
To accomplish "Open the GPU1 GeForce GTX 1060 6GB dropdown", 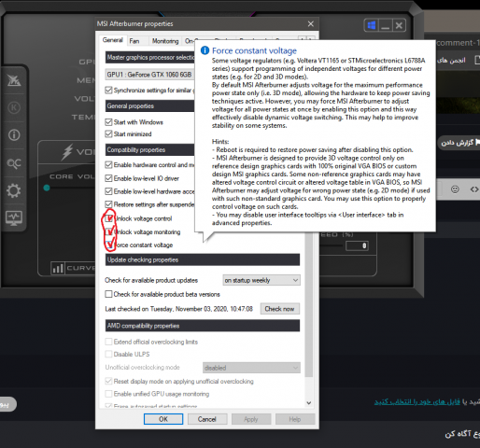I will point(149,75).
